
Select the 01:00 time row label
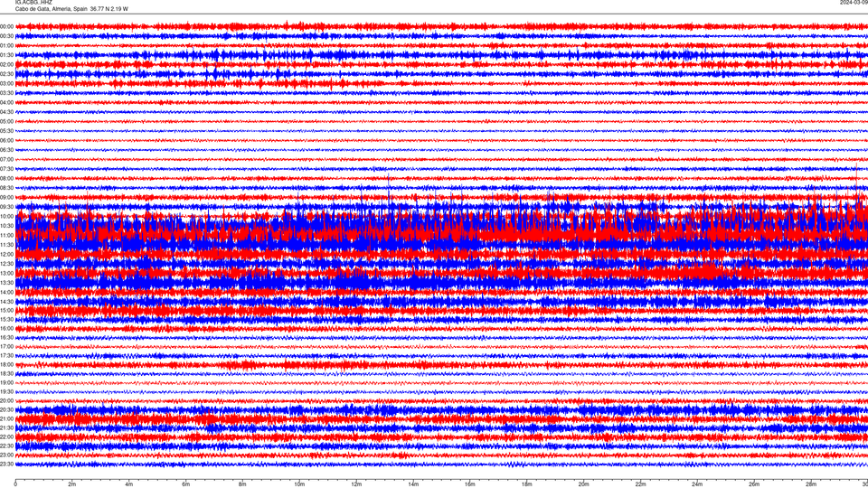(6, 45)
